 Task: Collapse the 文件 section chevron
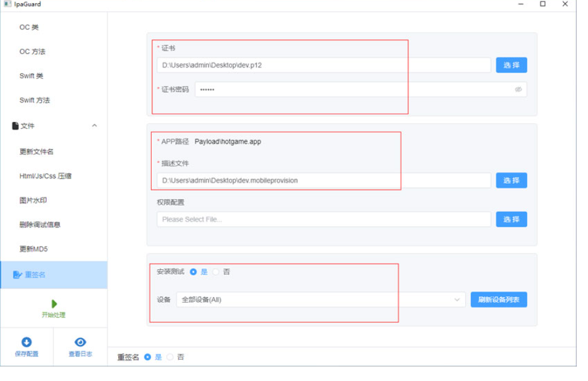94,126
